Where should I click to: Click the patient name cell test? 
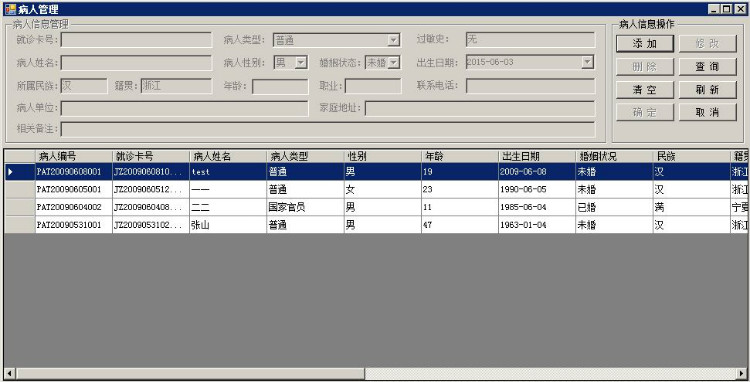click(228, 172)
